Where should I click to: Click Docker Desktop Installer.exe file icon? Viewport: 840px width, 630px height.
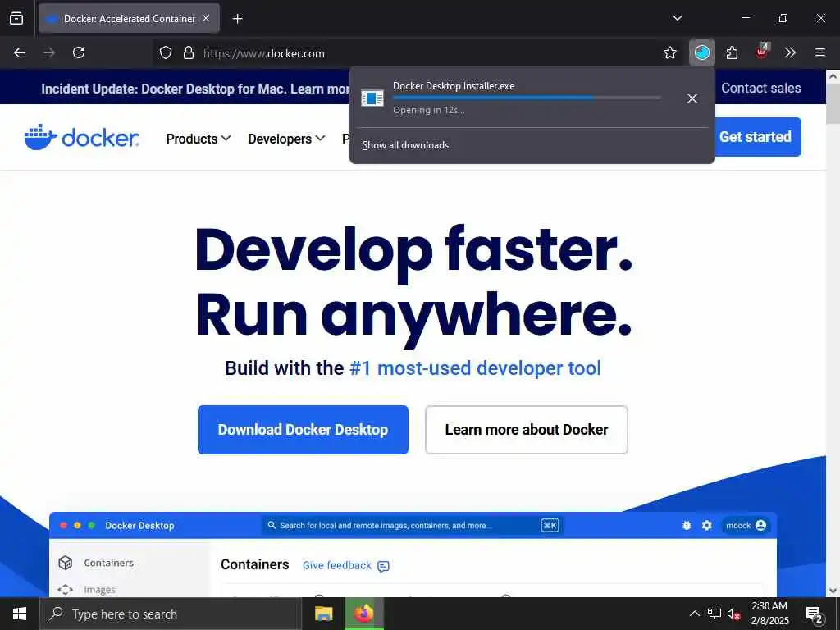pyautogui.click(x=372, y=98)
